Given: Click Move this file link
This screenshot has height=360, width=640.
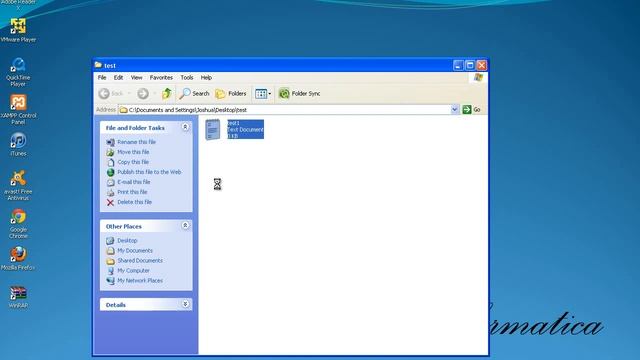Looking at the screenshot, I should (x=133, y=152).
